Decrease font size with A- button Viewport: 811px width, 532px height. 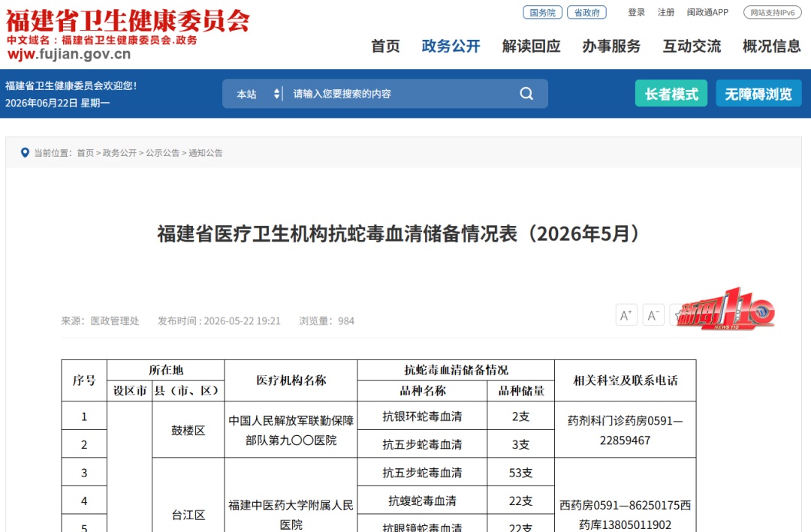[653, 315]
